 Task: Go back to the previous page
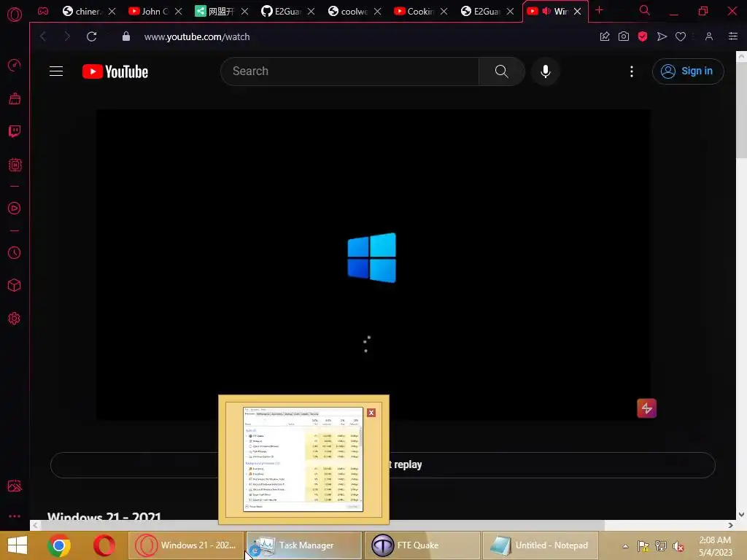coord(43,36)
